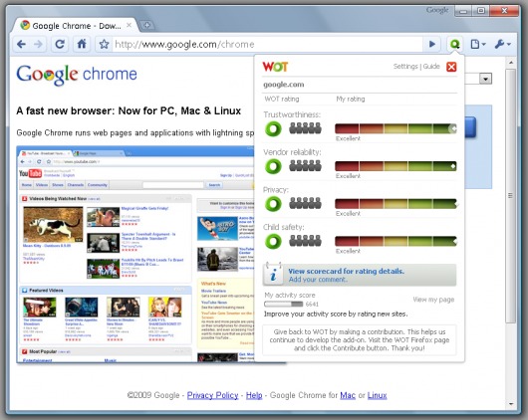Click the WOT extension icon in toolbar
This screenshot has width=528, height=420.
455,44
